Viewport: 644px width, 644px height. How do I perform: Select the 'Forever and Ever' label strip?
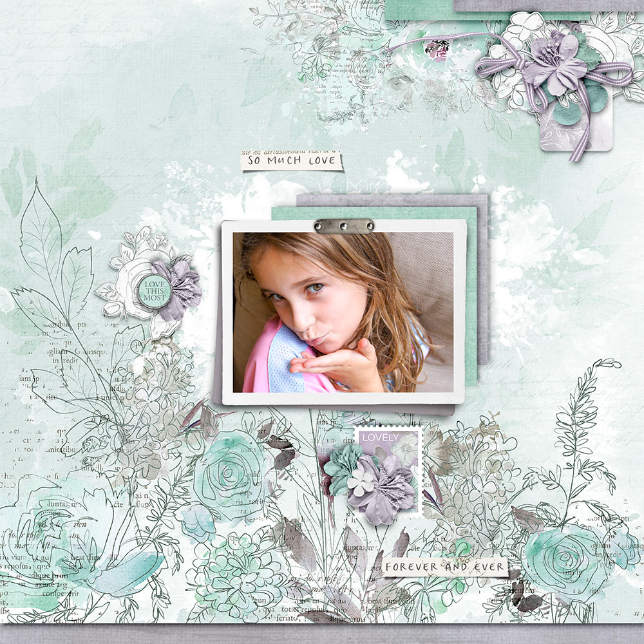point(445,567)
